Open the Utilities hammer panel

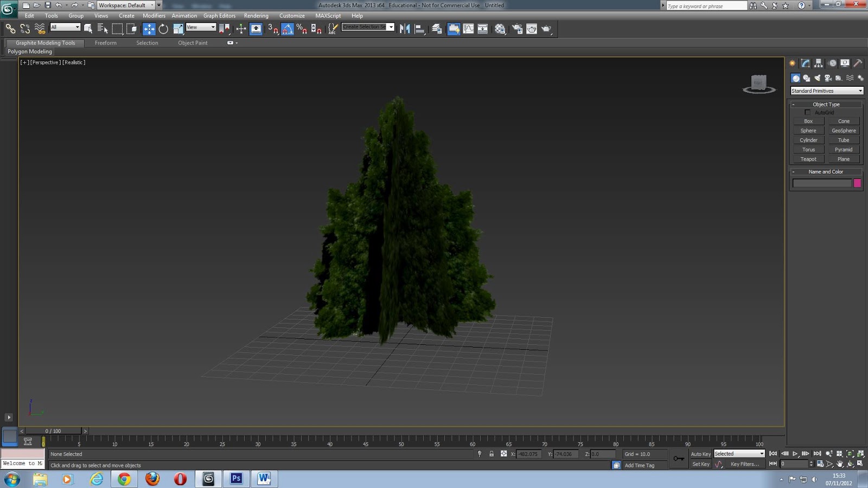tap(858, 63)
